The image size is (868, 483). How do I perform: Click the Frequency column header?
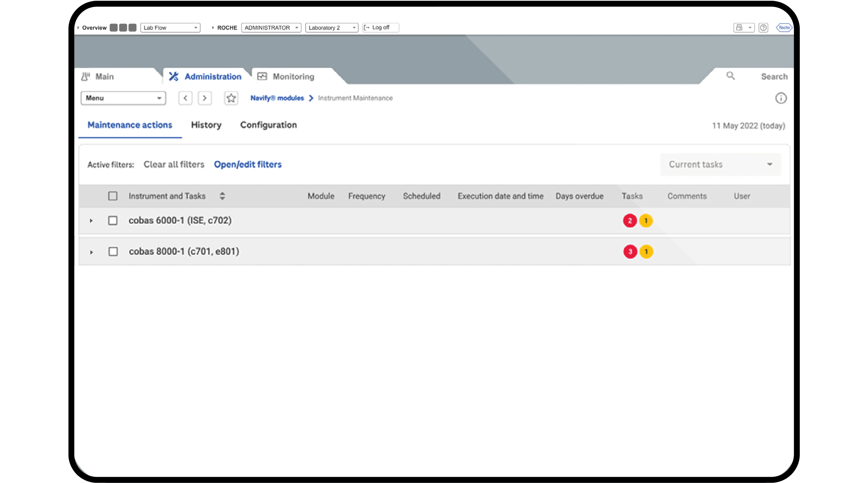click(x=367, y=196)
